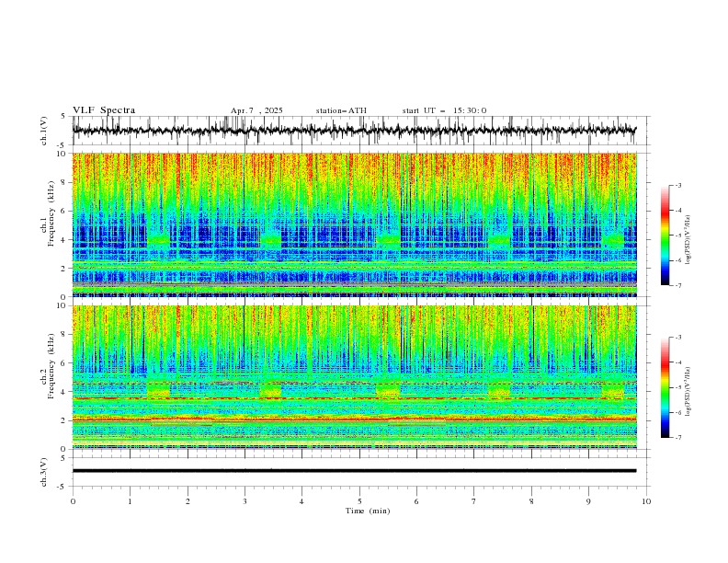The height and width of the screenshot is (563, 728).
Task: Click the ch.2 "Frequency (kHz)" axis label
Action: 51,365
